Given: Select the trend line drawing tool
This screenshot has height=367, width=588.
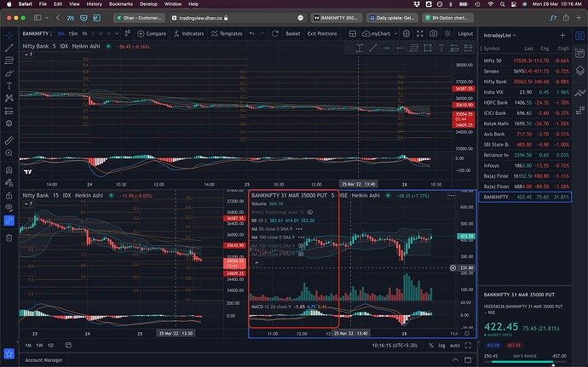Looking at the screenshot, I should click(9, 48).
